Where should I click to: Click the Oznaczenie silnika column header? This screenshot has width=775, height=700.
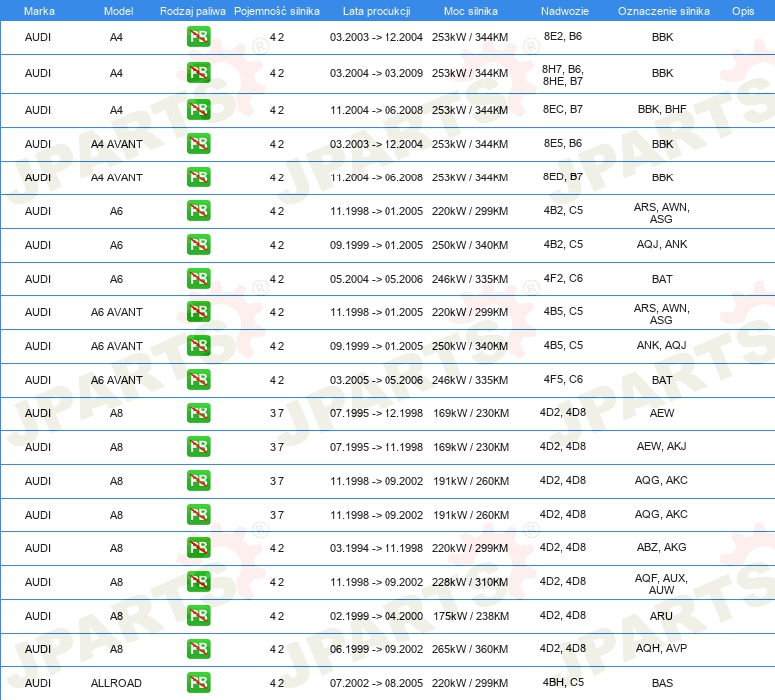[x=662, y=10]
